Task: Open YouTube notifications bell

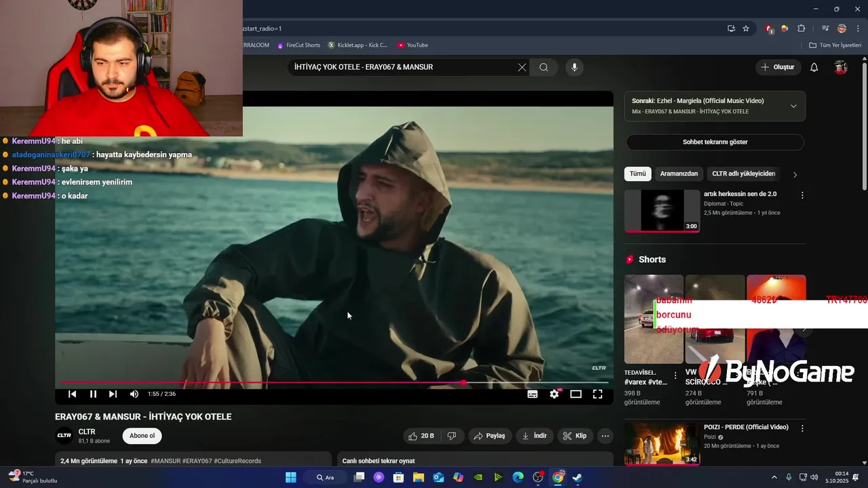Action: (814, 67)
